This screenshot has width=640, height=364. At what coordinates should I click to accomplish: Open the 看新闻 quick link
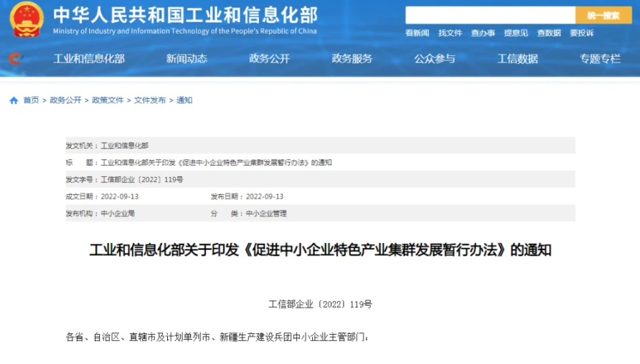[x=417, y=33]
